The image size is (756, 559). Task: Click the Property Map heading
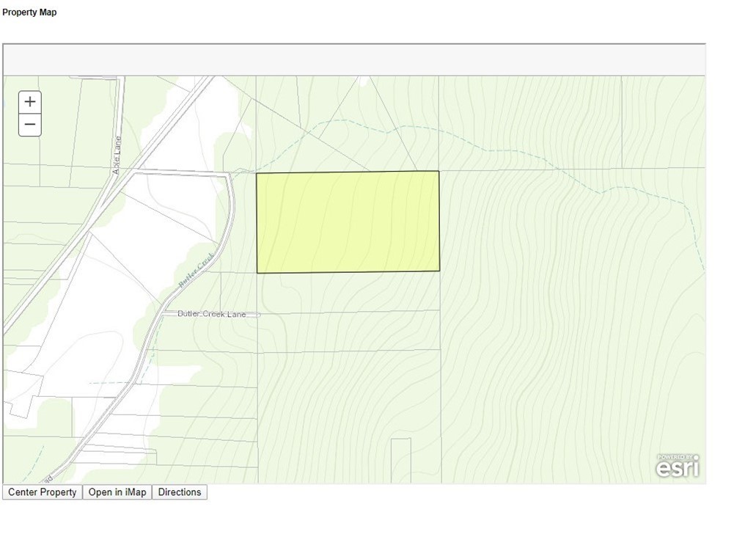29,12
